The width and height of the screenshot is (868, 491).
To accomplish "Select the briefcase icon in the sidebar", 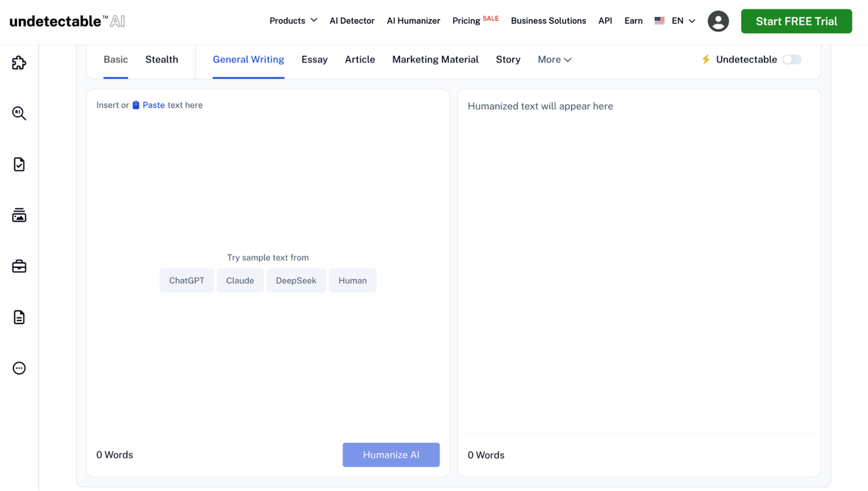I will tap(19, 267).
